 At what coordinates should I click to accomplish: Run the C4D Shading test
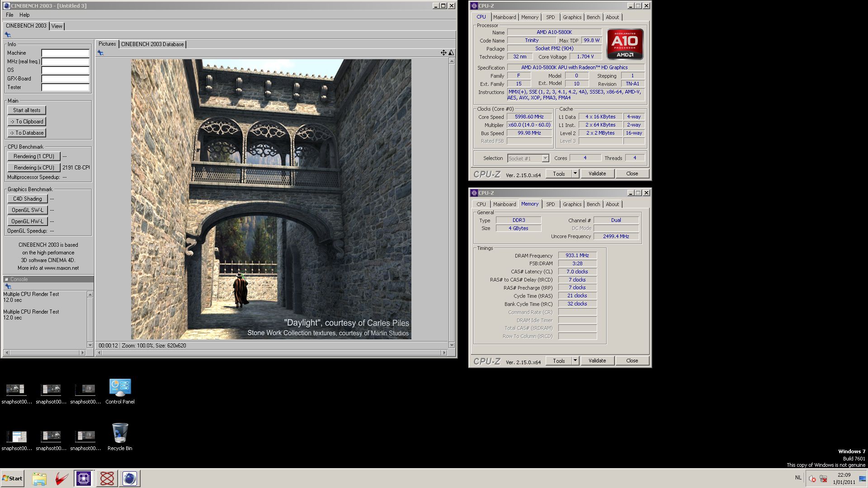pos(28,199)
